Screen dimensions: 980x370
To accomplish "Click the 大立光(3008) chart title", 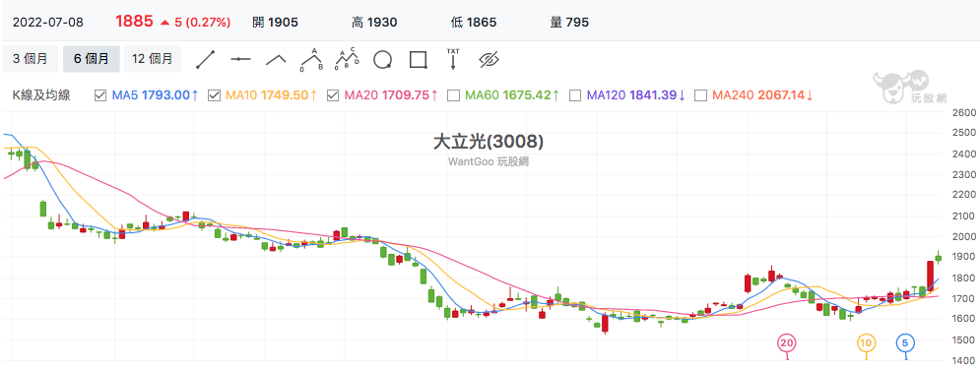I will click(489, 143).
